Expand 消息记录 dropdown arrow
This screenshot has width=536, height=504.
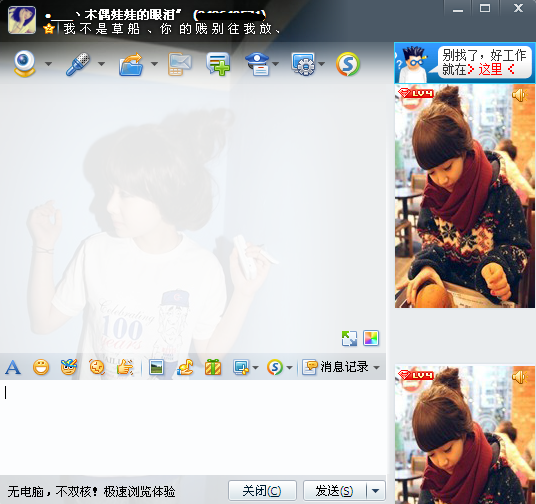click(x=376, y=368)
